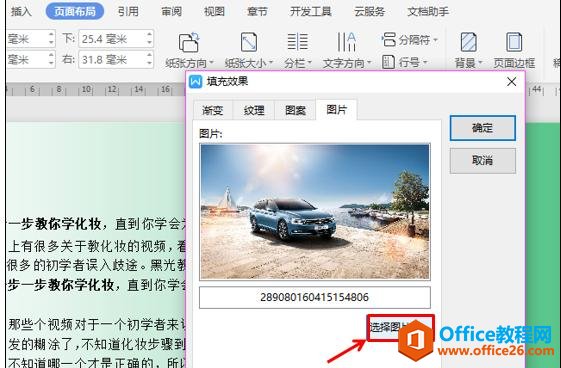Viewport: 561px width, 368px height.
Task: Click the picture name field 28908016041515​4806
Action: [315, 297]
